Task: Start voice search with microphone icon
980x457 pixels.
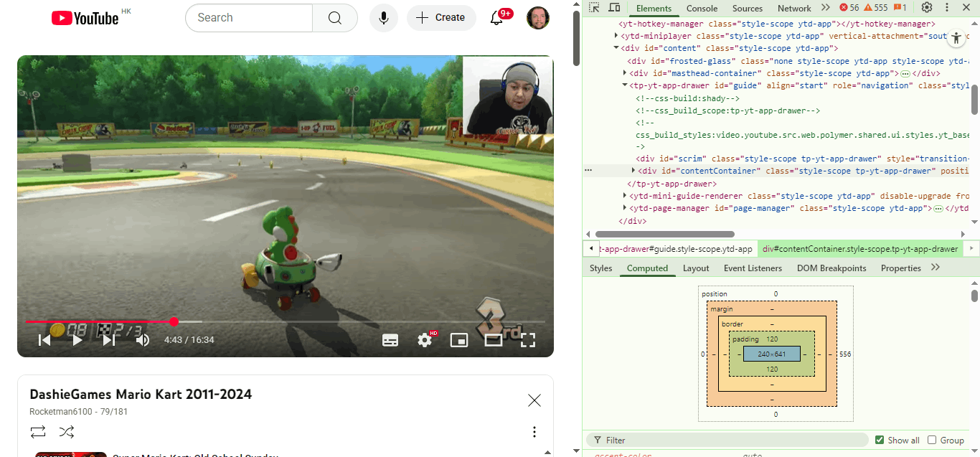Action: click(x=384, y=18)
